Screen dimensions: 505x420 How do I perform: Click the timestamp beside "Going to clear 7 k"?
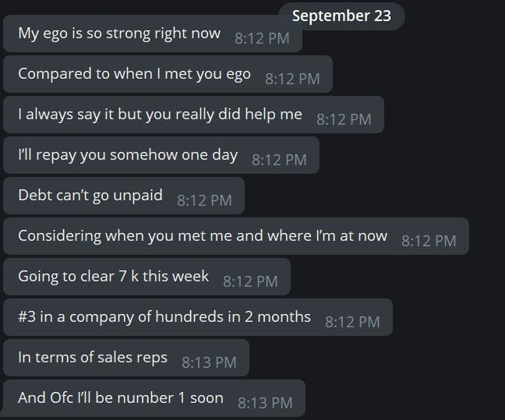[x=250, y=281]
